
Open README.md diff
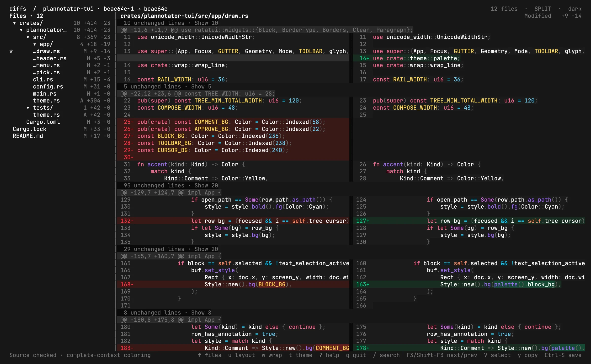28,136
